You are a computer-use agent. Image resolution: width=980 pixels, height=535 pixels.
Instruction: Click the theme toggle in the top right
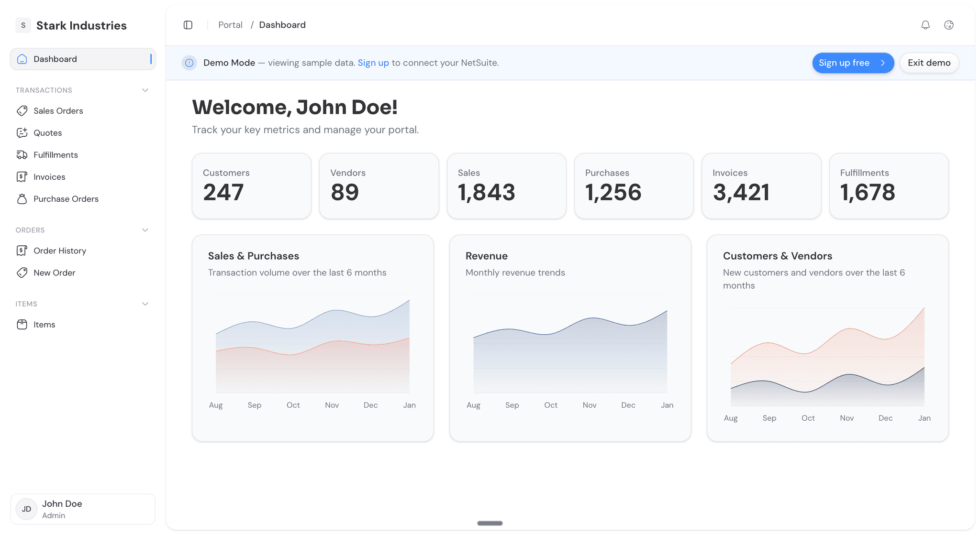(x=949, y=25)
